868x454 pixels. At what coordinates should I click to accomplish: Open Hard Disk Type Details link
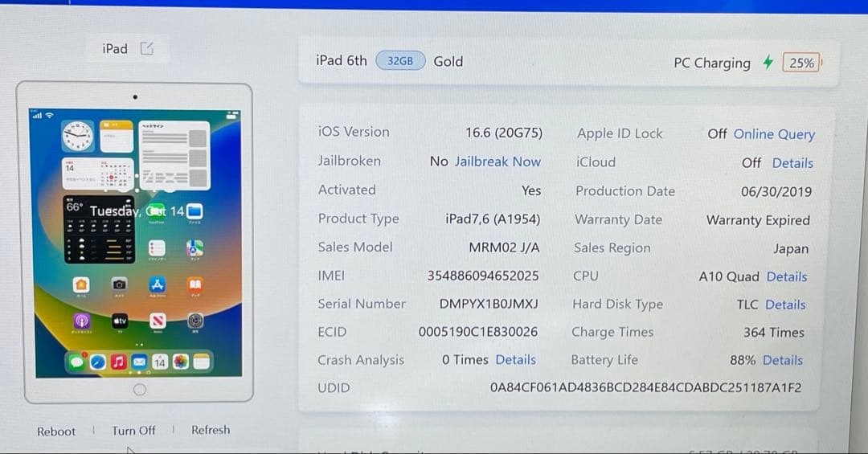(785, 305)
